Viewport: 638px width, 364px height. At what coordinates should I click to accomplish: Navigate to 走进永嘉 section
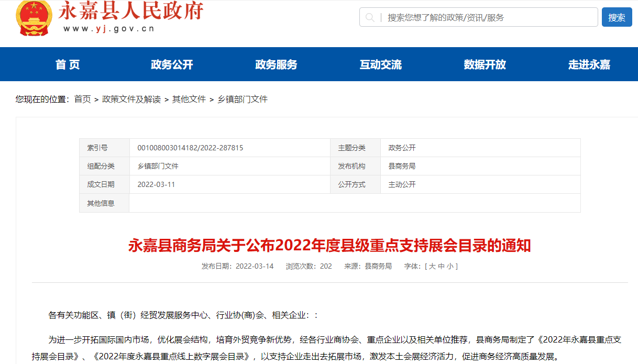coord(589,64)
